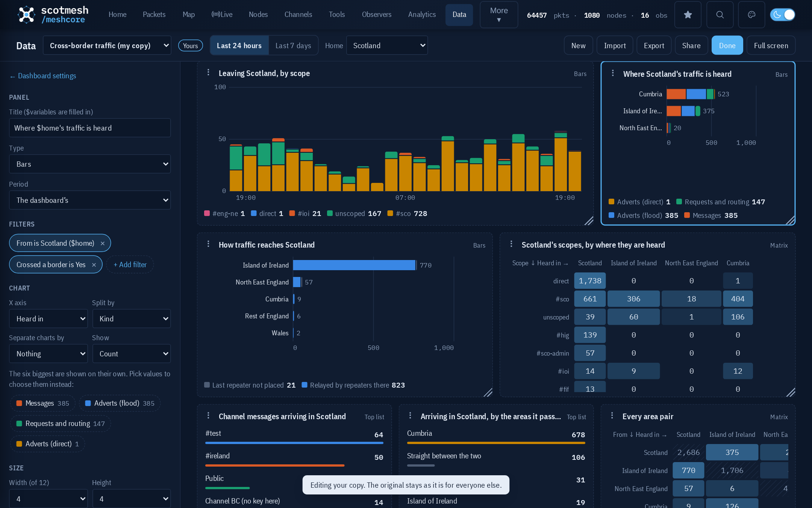812x508 pixels.
Task: Open the Split by Kind dropdown
Action: point(131,319)
